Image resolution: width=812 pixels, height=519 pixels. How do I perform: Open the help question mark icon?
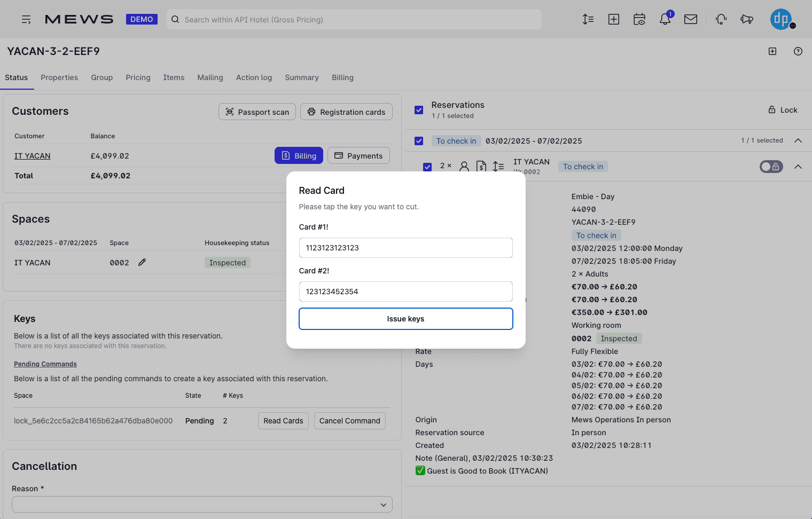tap(798, 51)
